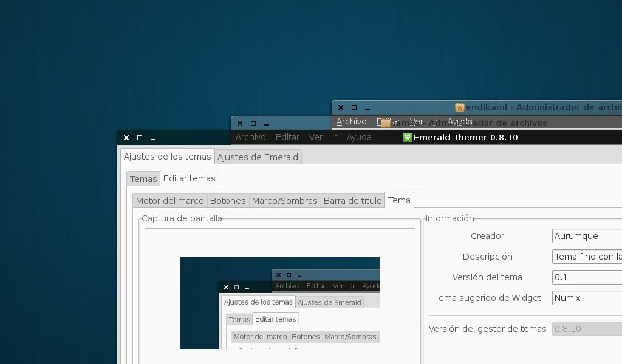Click the 'Versión del tema' label

coord(487,277)
